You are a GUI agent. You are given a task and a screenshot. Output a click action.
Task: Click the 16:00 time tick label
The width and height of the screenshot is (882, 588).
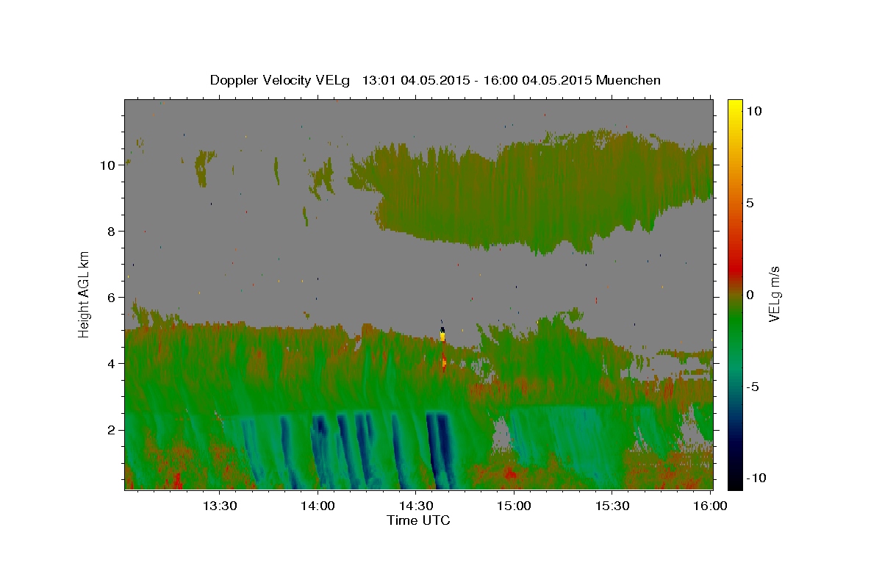[x=710, y=506]
